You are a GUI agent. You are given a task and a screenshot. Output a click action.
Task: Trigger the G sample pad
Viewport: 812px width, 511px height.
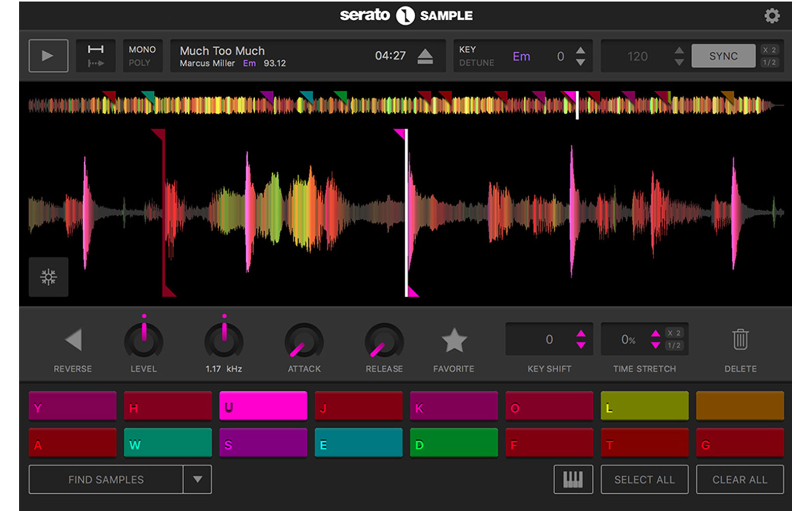(x=740, y=443)
